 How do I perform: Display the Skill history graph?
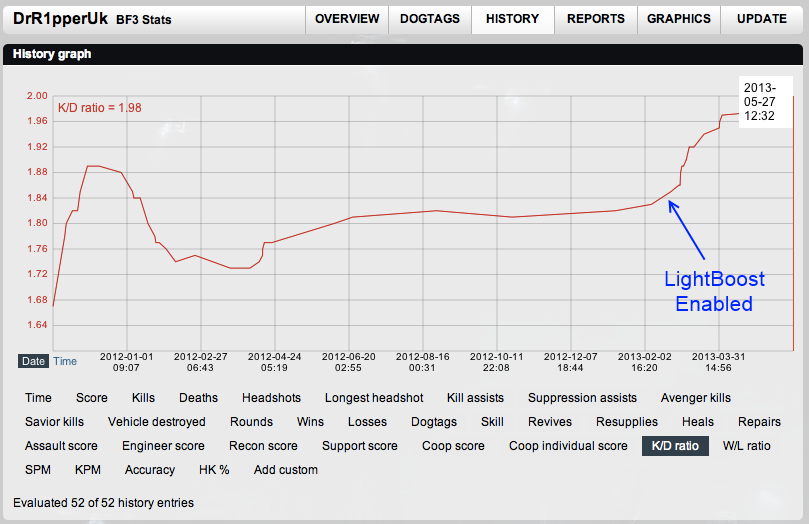tap(492, 422)
